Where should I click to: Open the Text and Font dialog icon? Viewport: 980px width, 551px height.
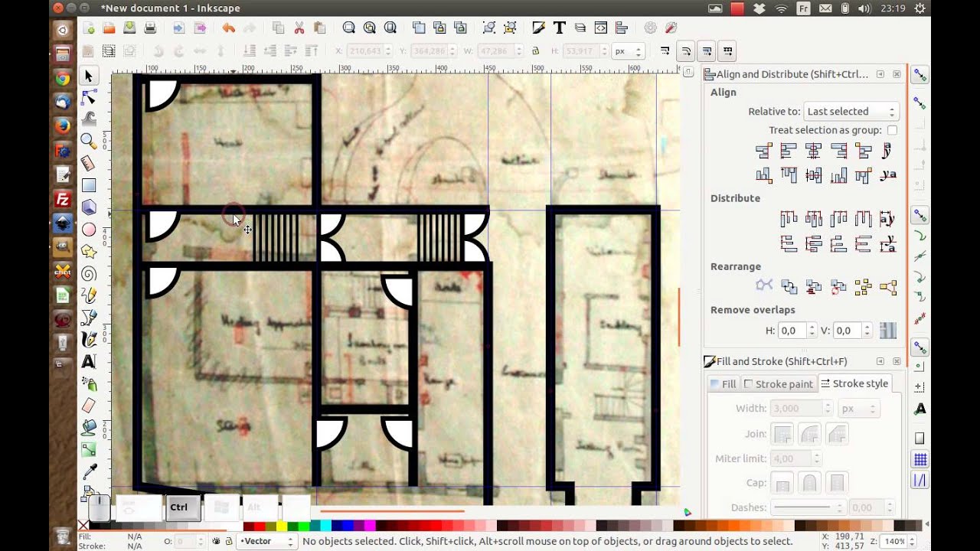pos(560,28)
